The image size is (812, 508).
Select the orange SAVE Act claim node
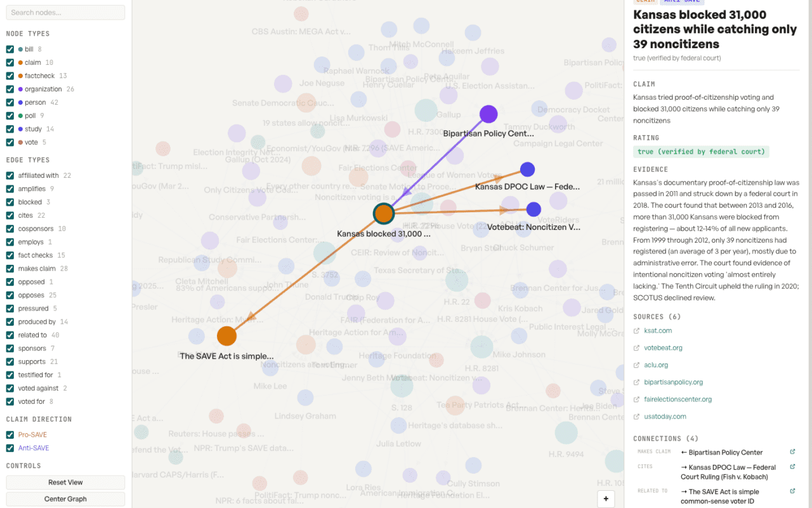tap(226, 336)
